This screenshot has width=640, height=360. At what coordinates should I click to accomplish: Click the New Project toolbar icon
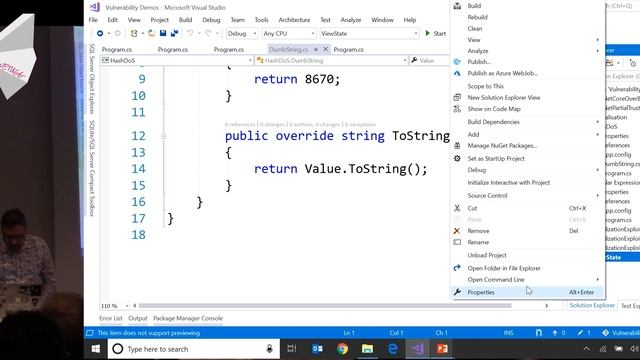point(133,33)
